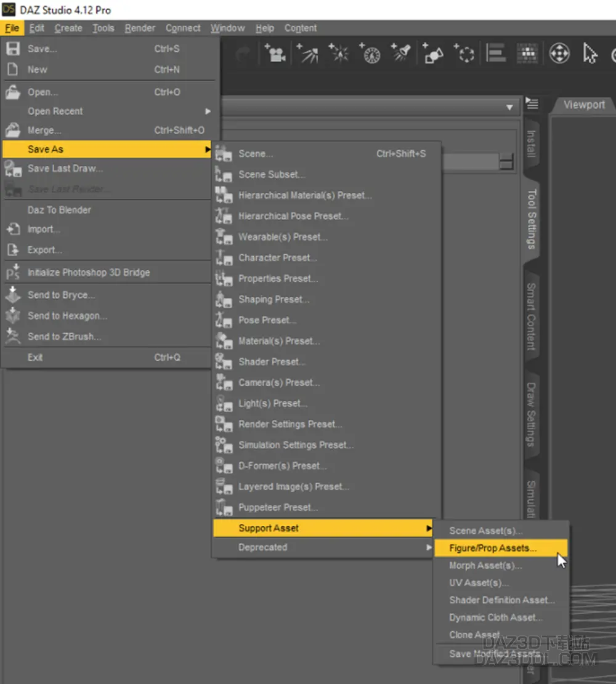Choose Simulation Settings Preset entry
616x684 pixels.
point(326,445)
